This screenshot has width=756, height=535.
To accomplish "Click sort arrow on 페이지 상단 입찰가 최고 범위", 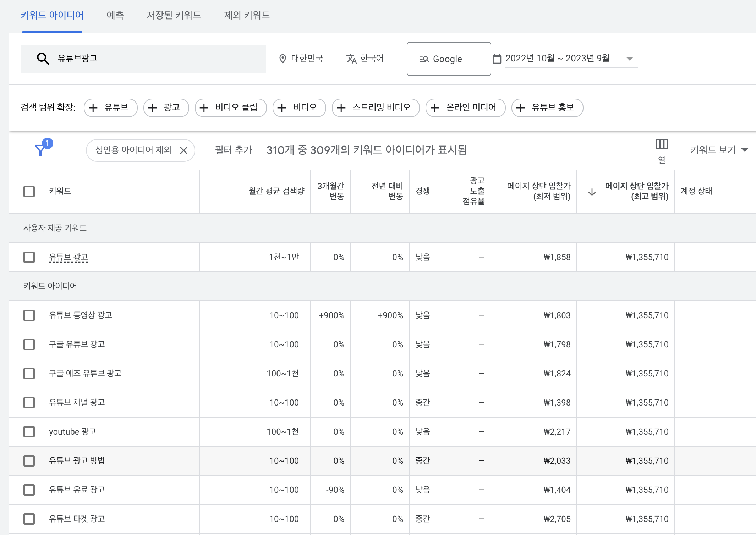I will (x=592, y=192).
